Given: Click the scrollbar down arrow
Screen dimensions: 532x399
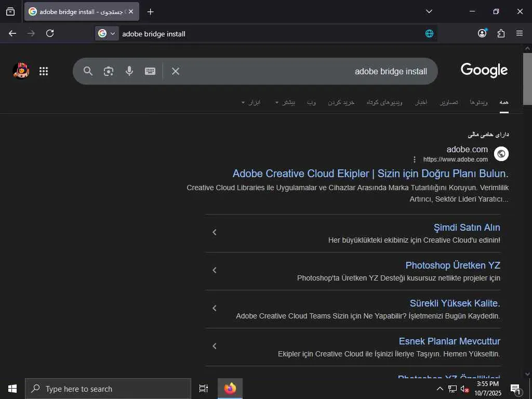Looking at the screenshot, I should (x=527, y=374).
